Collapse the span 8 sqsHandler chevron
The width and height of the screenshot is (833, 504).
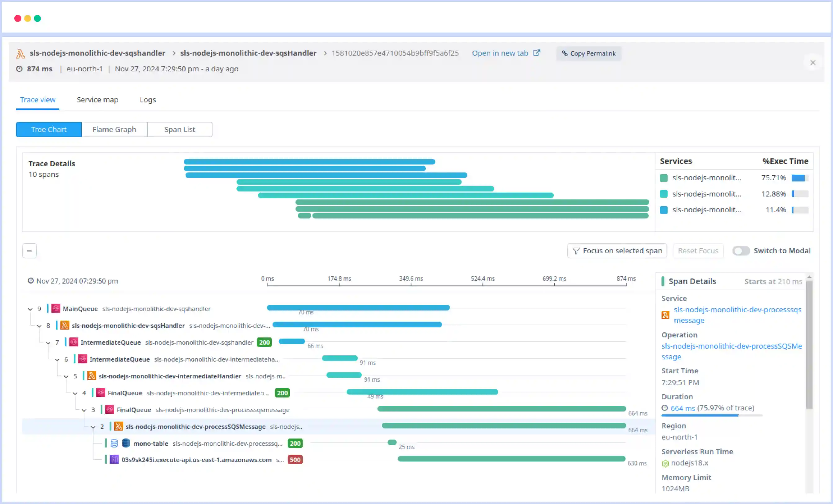pyautogui.click(x=39, y=326)
